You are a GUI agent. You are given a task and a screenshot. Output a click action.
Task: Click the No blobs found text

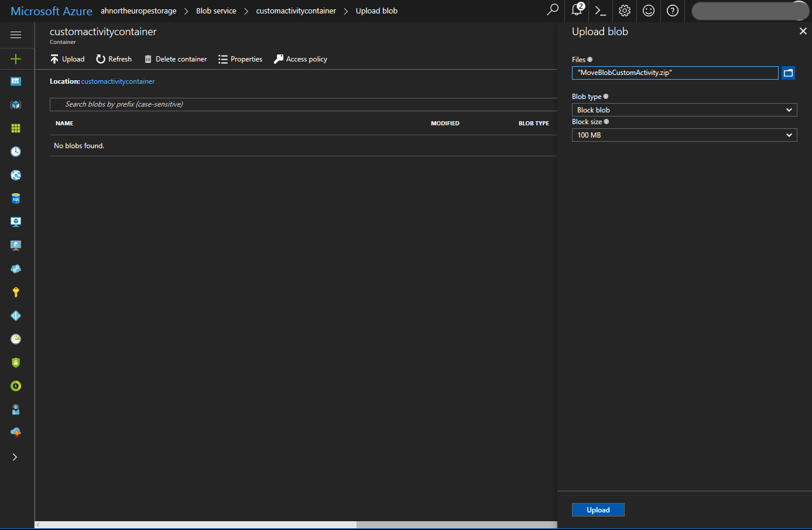click(x=79, y=146)
